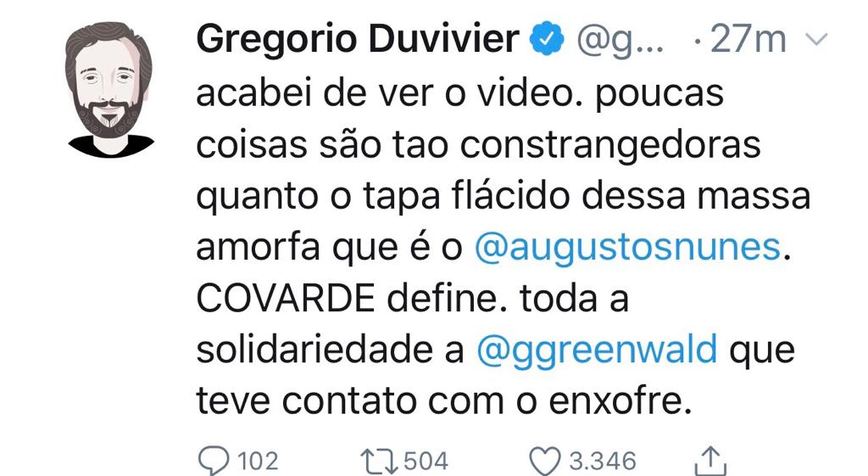Like the tweet with the heart icon
This screenshot has height=476, width=868.
(545, 461)
